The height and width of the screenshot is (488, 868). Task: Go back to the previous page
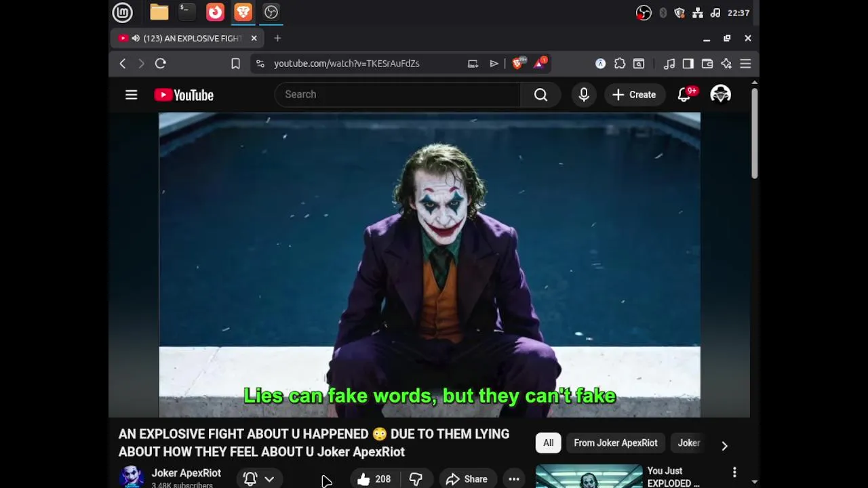[123, 64]
